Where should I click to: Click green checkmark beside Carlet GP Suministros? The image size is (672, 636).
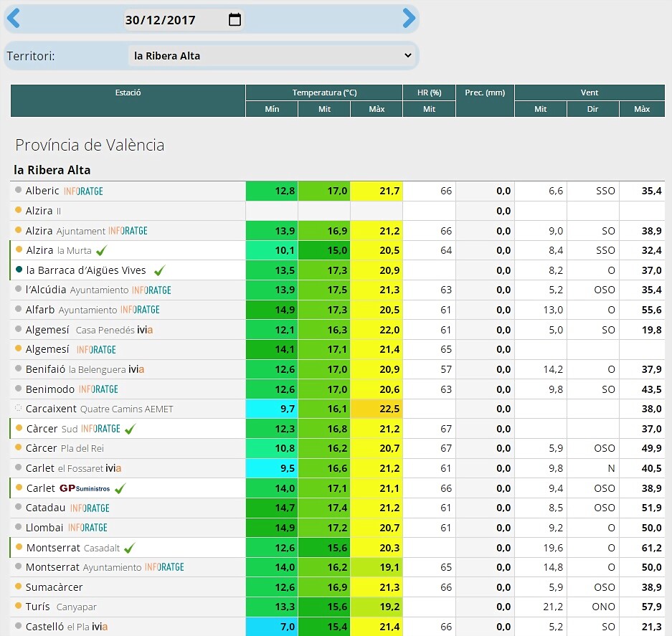(x=120, y=488)
